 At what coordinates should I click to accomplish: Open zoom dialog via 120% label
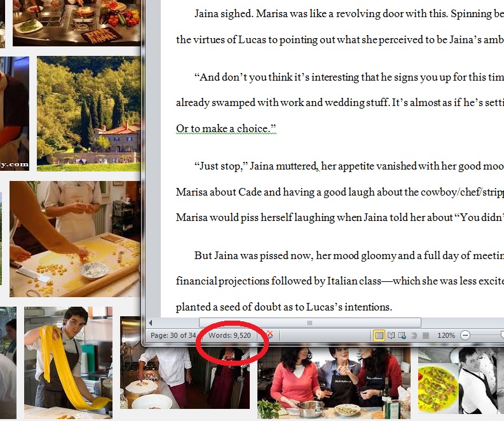(x=446, y=335)
